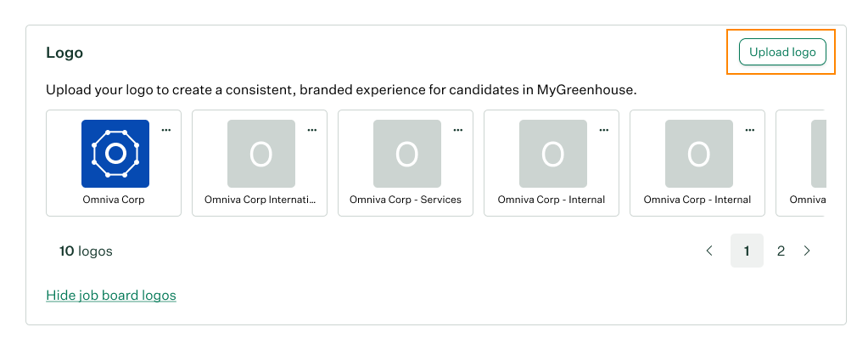Click the Upload logo button
The width and height of the screenshot is (868, 344).
782,52
